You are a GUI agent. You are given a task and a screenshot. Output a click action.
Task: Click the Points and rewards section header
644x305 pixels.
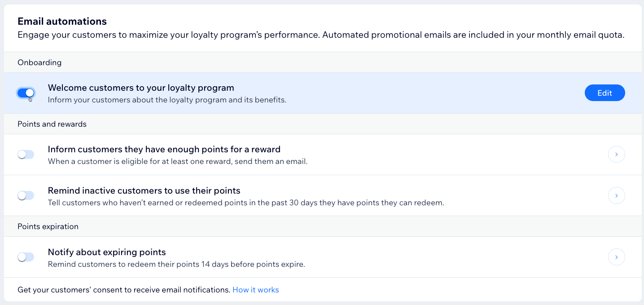(52, 124)
